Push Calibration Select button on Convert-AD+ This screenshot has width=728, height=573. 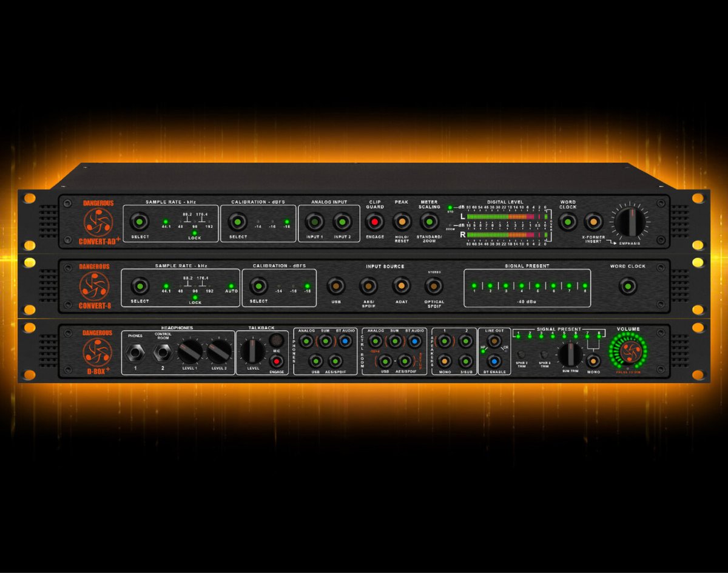pos(237,221)
